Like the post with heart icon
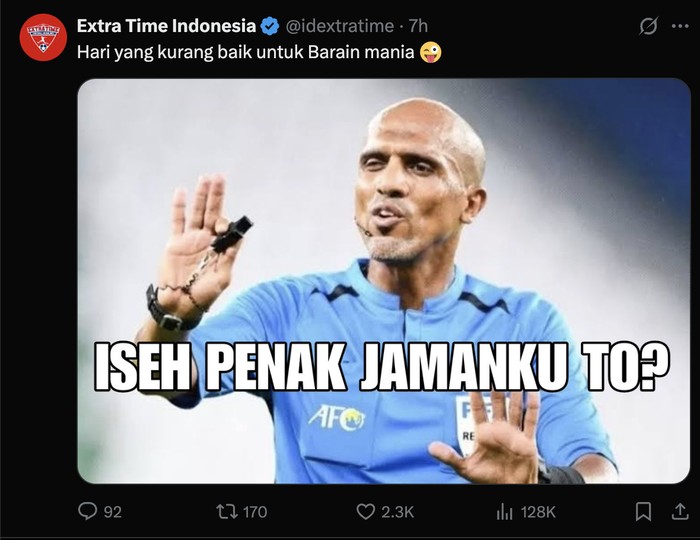The image size is (700, 540). [x=366, y=511]
